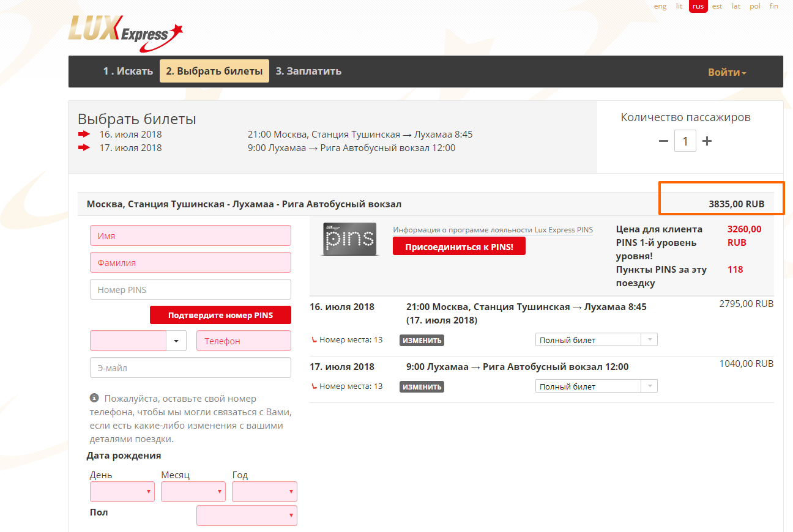
Task: Click the PINS price 3260,00 RUB
Action: [x=745, y=235]
